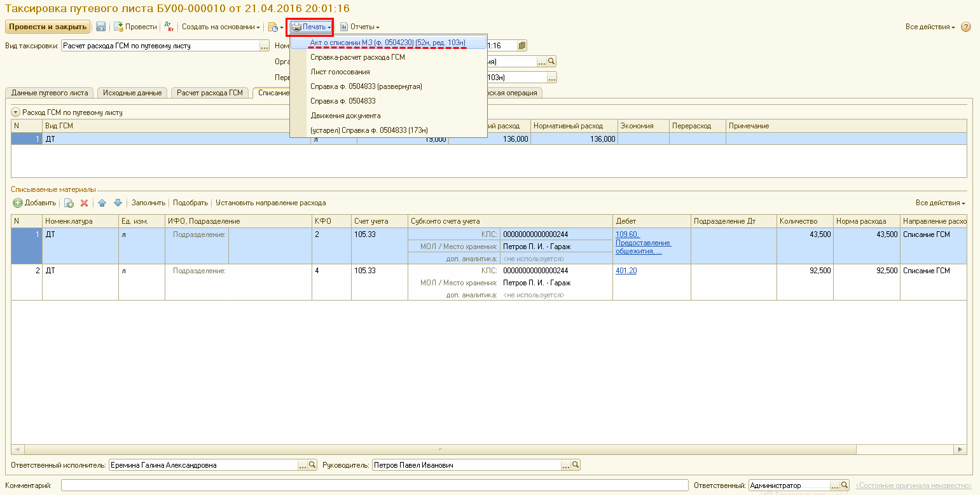Image resolution: width=980 pixels, height=495 pixels.
Task: Click magnifier of Ответственный Администратор field
Action: [x=845, y=485]
